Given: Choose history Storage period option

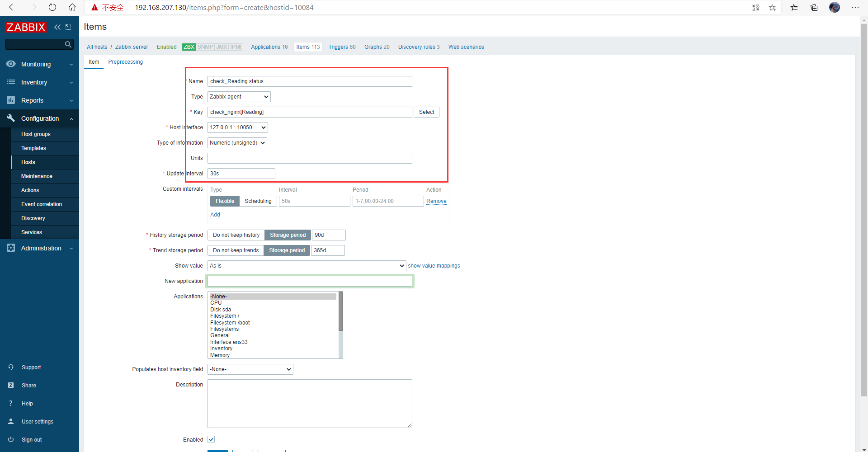Looking at the screenshot, I should click(x=288, y=235).
